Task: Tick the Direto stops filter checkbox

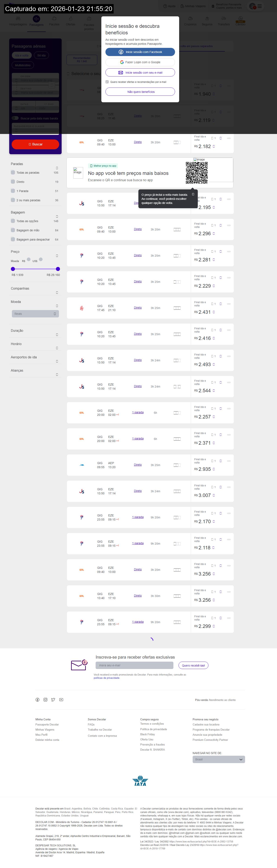Action: [x=13, y=182]
